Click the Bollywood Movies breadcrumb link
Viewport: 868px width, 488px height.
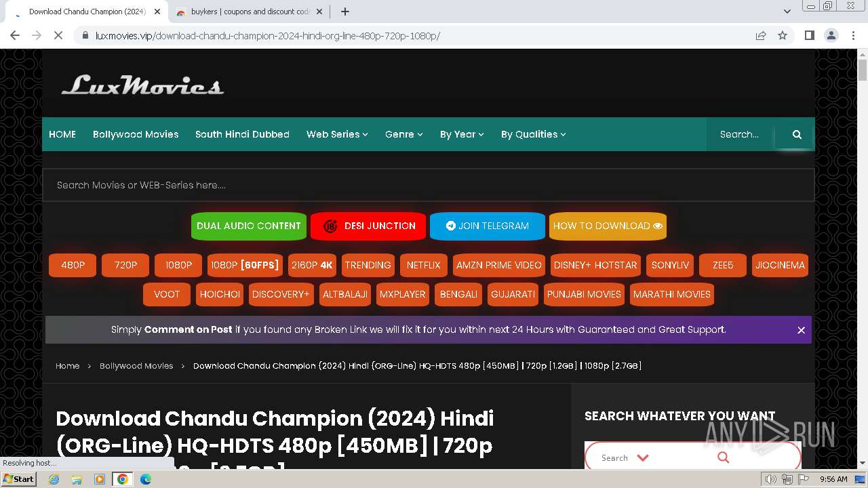click(x=136, y=365)
